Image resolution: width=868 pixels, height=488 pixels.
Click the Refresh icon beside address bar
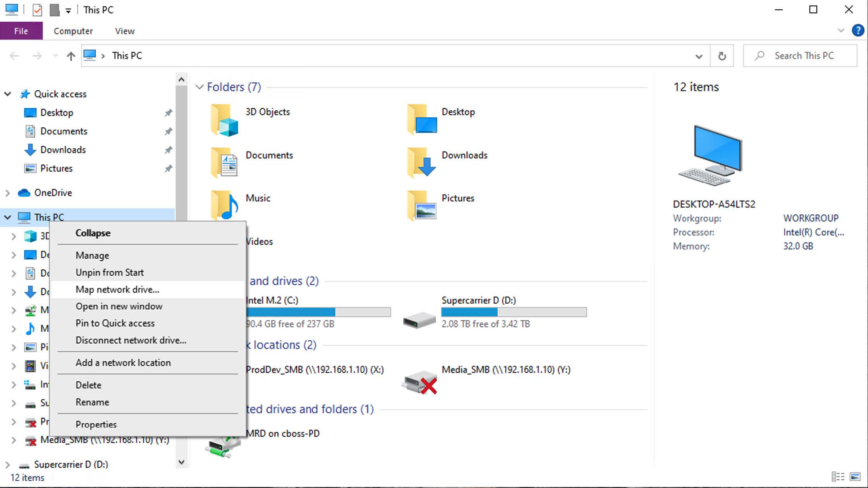pos(722,56)
